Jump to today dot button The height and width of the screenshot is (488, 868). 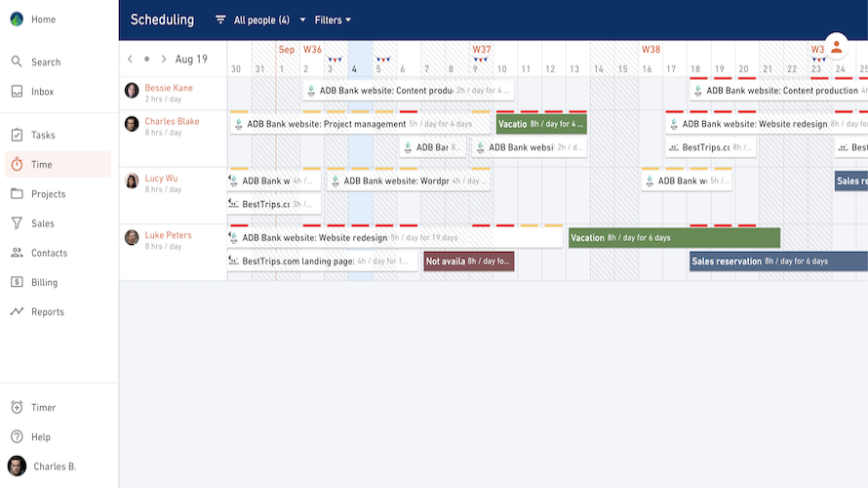pyautogui.click(x=146, y=59)
